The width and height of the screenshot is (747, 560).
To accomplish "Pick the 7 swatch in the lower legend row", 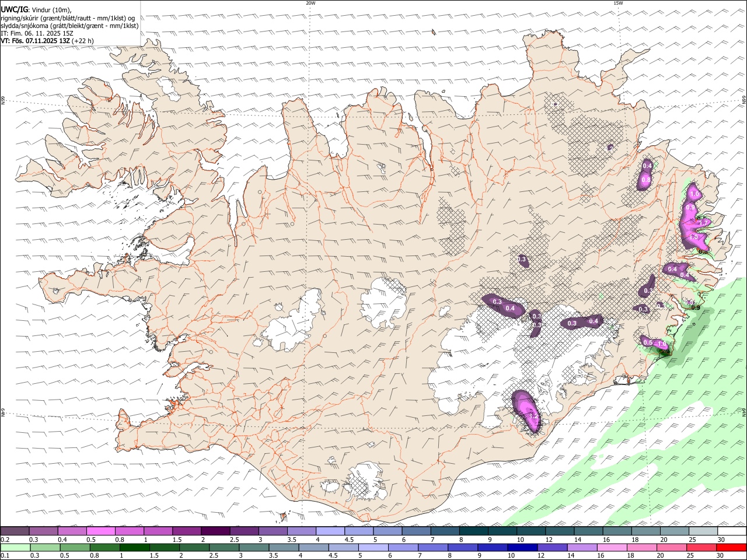I will click(433, 548).
